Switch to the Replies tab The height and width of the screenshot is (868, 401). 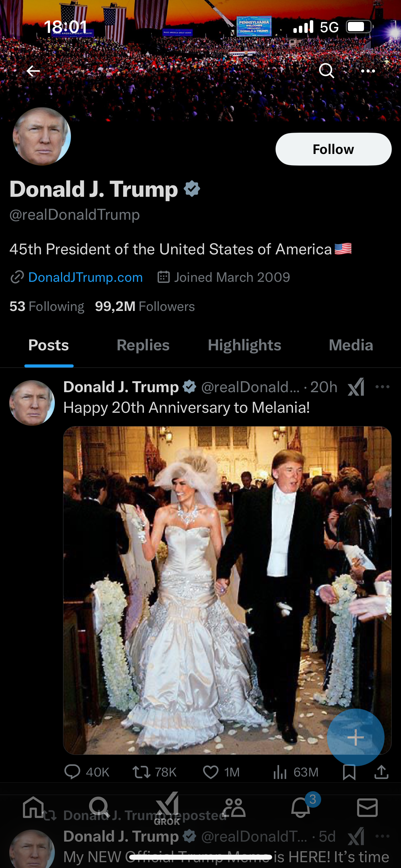tap(143, 345)
